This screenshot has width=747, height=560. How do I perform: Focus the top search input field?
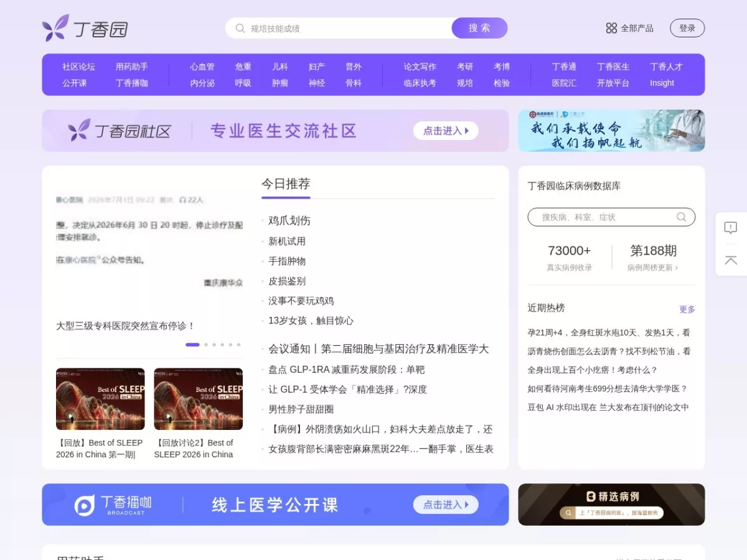coord(349,28)
